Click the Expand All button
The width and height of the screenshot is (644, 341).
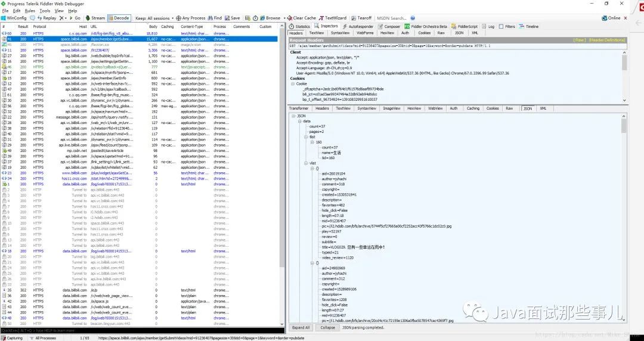click(301, 327)
